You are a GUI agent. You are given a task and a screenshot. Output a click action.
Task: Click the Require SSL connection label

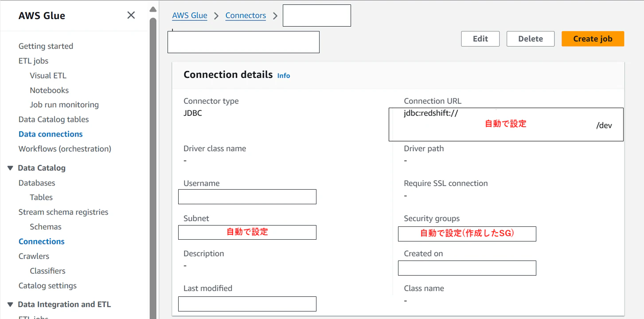446,183
